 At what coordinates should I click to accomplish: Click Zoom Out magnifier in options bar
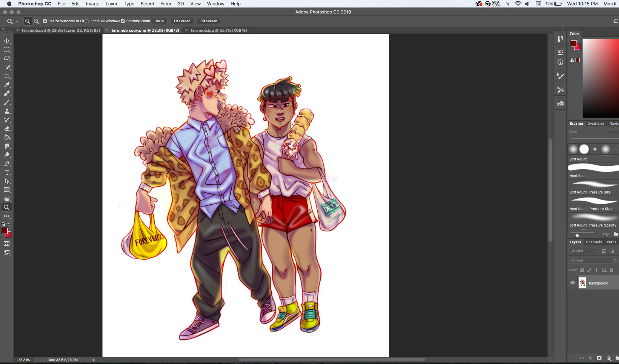[x=36, y=21]
